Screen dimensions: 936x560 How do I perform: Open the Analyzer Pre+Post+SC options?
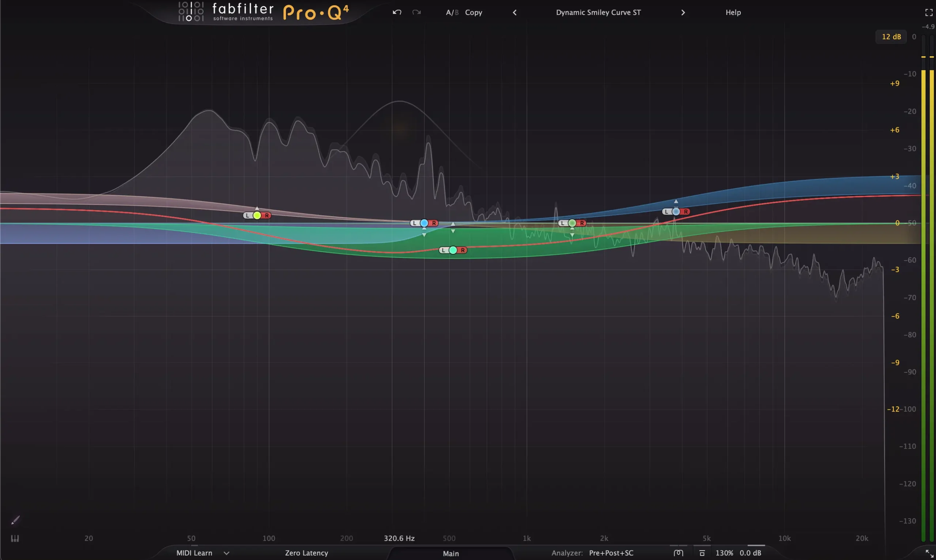611,553
